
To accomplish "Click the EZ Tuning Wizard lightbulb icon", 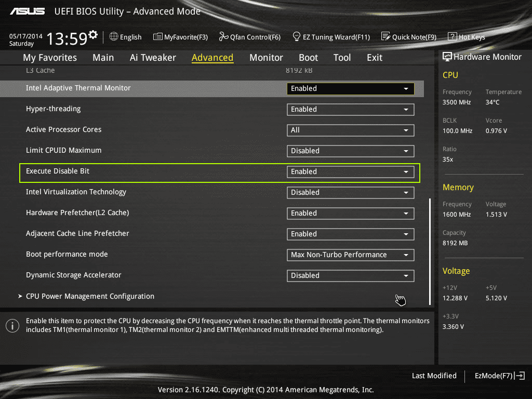I will [x=296, y=36].
